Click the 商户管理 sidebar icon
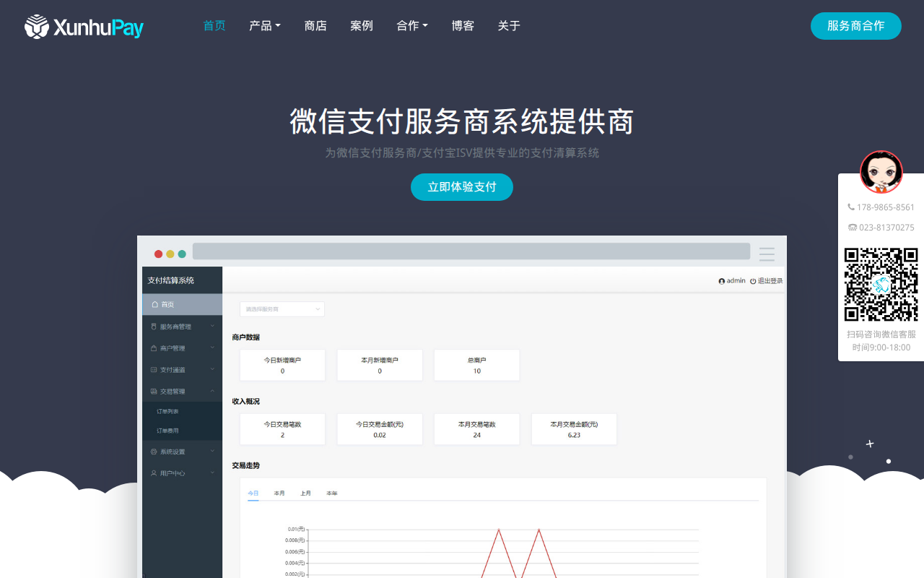Image resolution: width=924 pixels, height=578 pixels. [x=154, y=348]
